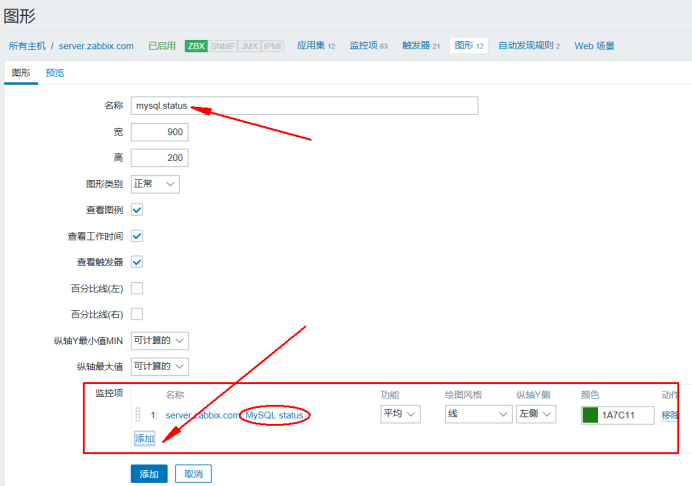Open the server.zabbix.com host link
This screenshot has height=486, width=692.
[x=96, y=46]
